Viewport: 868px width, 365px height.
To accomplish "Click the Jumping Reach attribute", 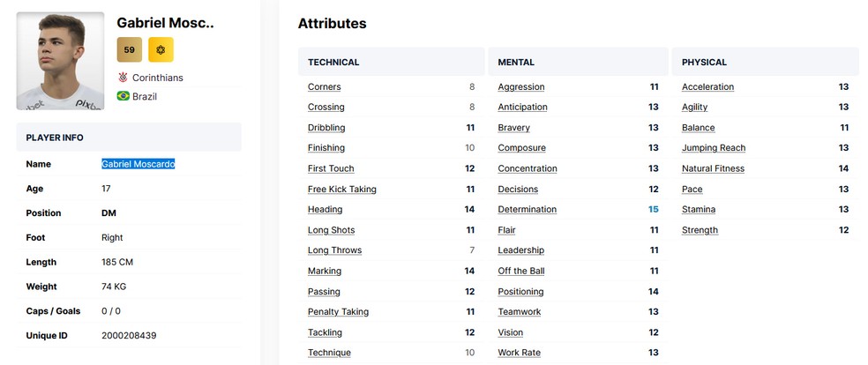I will [x=713, y=148].
